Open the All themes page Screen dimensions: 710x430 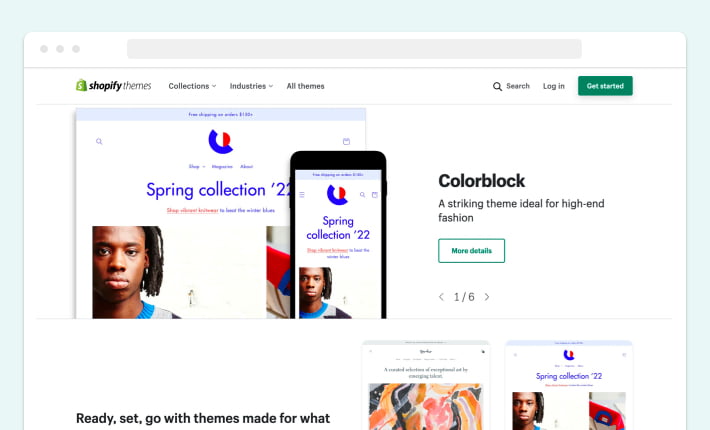point(305,86)
